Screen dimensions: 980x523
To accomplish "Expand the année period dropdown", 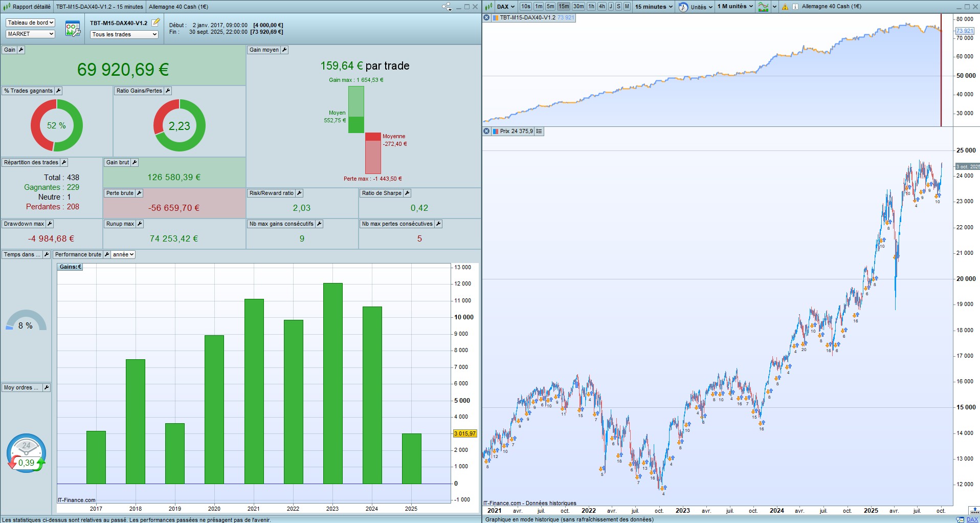I will click(123, 254).
